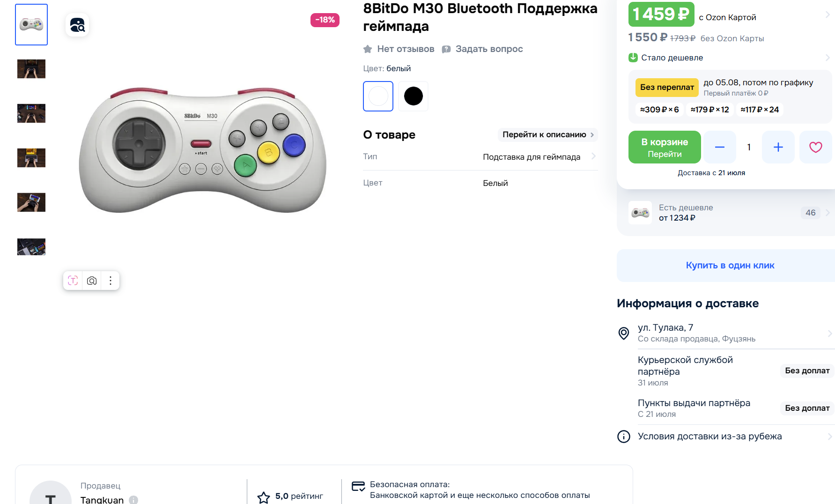Click the info icon for delivery conditions
Image resolution: width=835 pixels, height=504 pixels.
(623, 437)
